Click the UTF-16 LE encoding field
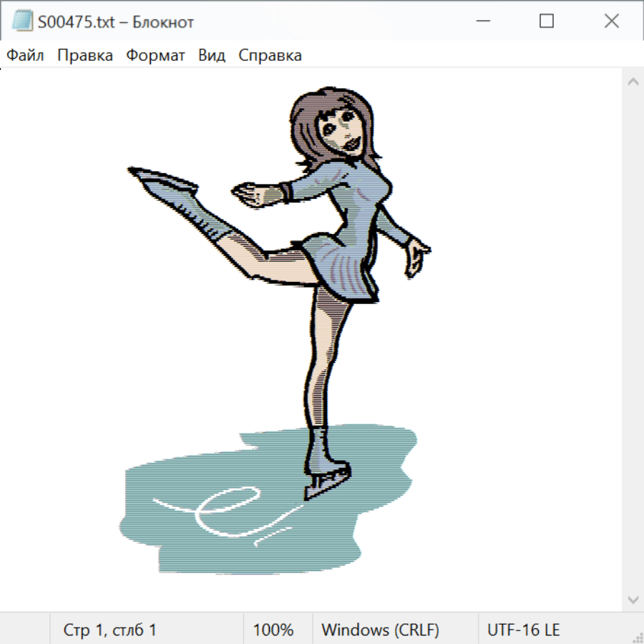This screenshot has height=644, width=644. pyautogui.click(x=523, y=630)
